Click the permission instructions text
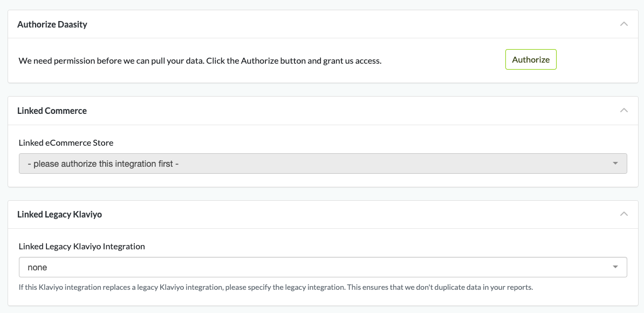The image size is (644, 313). point(200,61)
